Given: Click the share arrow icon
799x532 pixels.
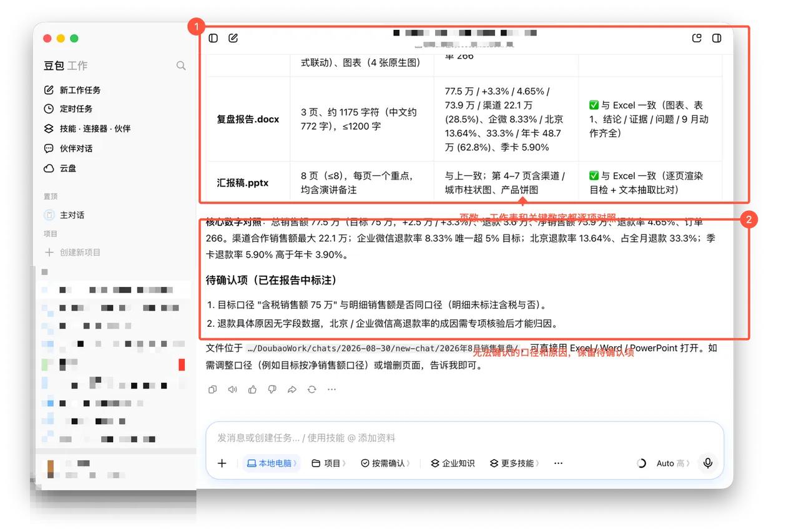Looking at the screenshot, I should [x=292, y=389].
